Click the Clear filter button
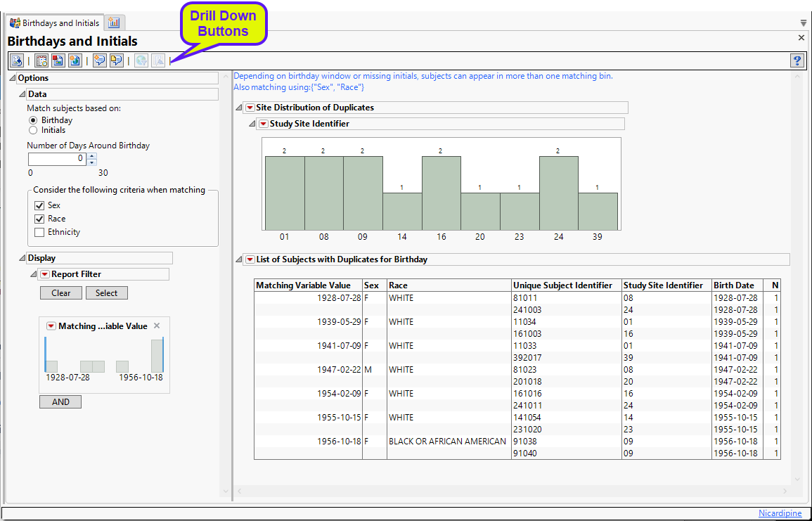 (61, 293)
